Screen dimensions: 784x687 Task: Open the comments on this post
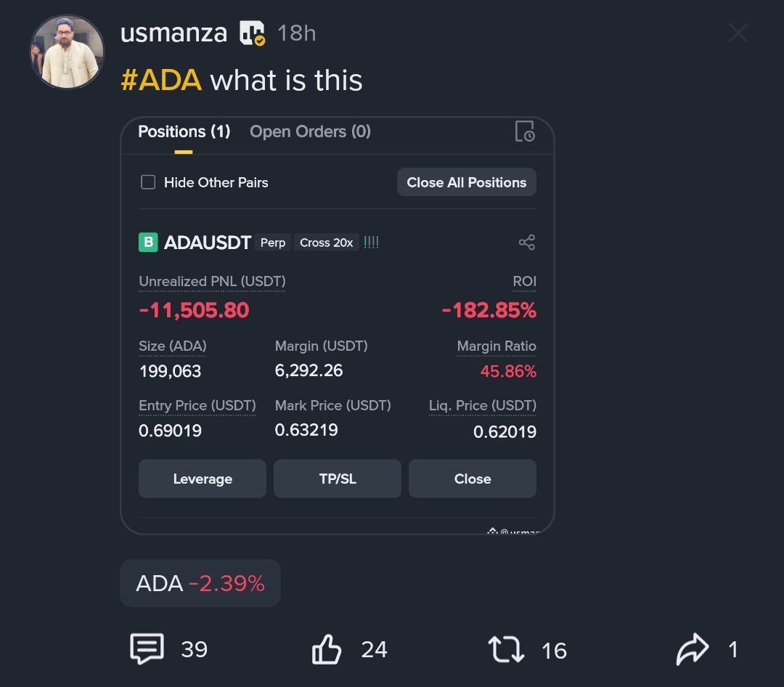point(147,649)
